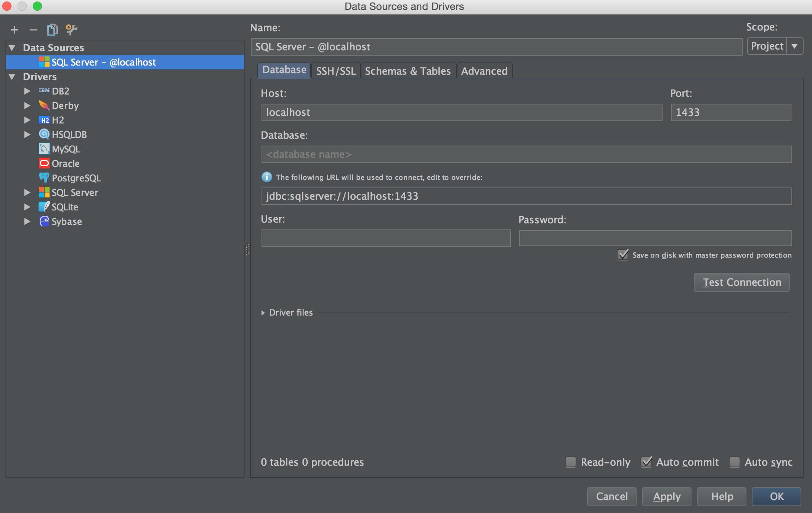Screen dimensions: 812x513
Task: Expand the Driver files section
Action: [263, 313]
